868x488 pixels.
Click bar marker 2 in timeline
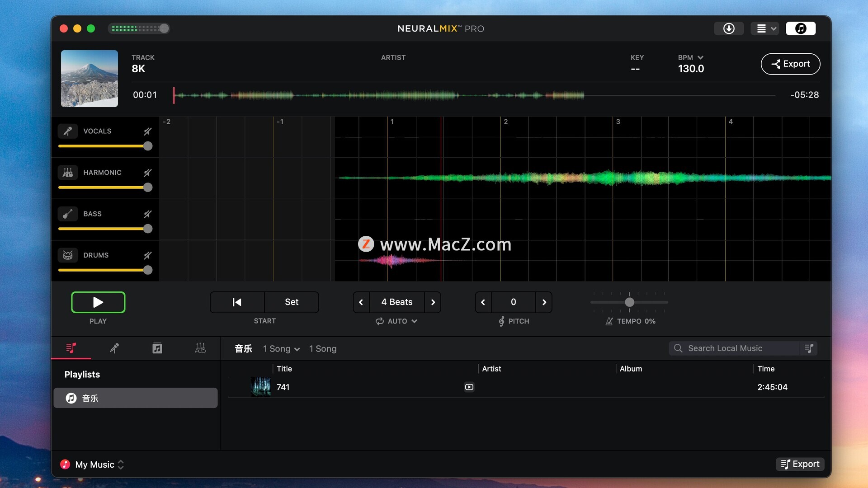505,122
